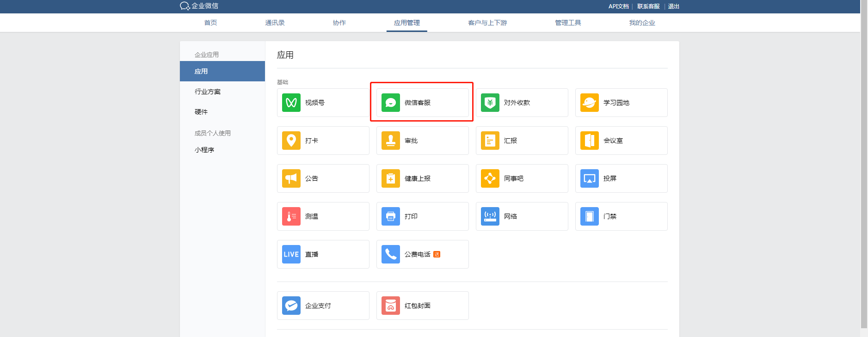868x337 pixels.
Task: Click the 健康上报 clipboard icon
Action: 391,178
